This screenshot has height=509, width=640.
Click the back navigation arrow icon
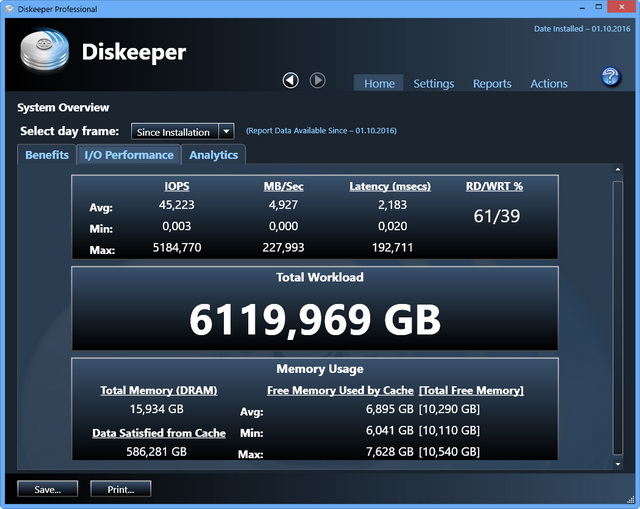(291, 80)
